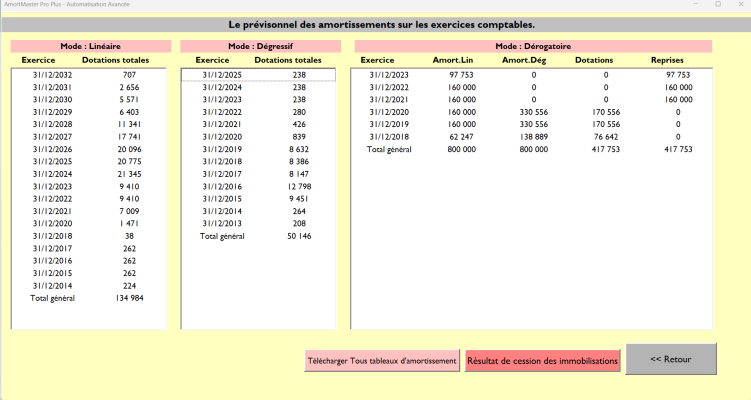Select Dérogatoire row 31/12/2023
751x400 pixels.
point(531,75)
